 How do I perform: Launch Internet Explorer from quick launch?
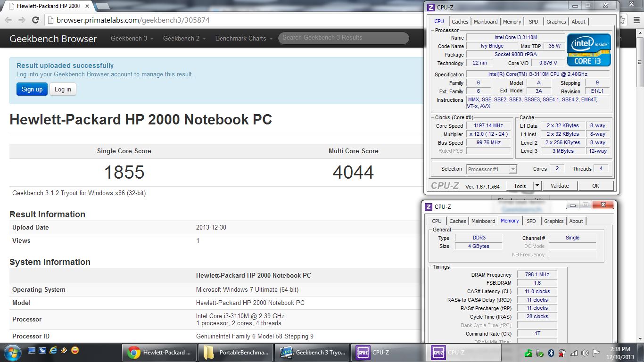pos(53,350)
